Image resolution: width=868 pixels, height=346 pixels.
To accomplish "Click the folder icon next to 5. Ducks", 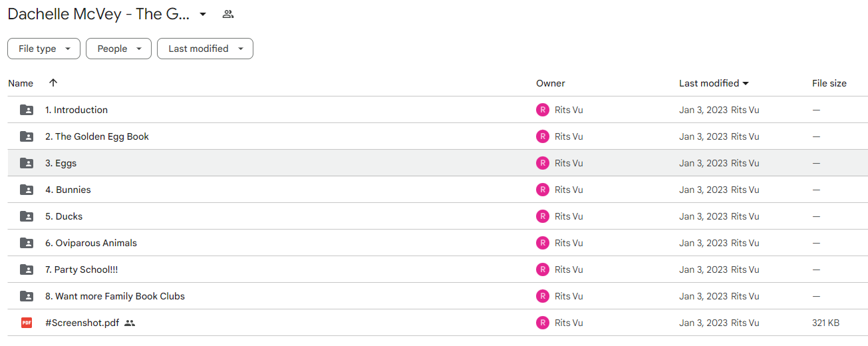I will 27,216.
